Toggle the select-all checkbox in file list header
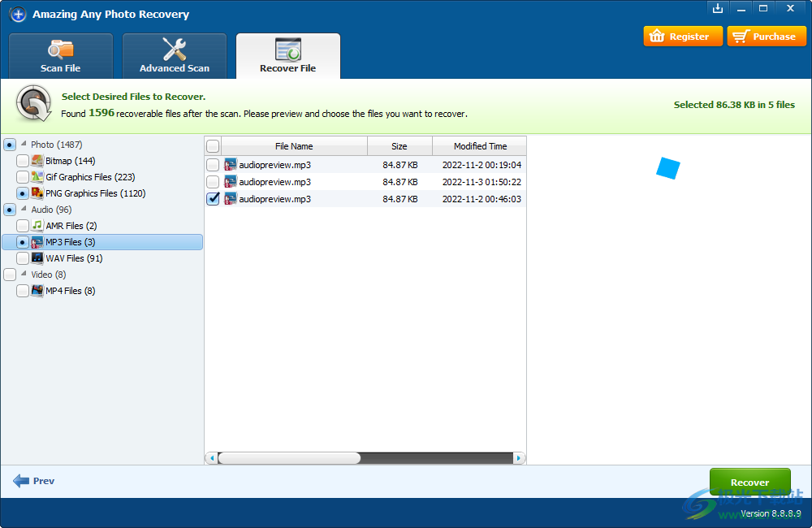 (x=213, y=146)
